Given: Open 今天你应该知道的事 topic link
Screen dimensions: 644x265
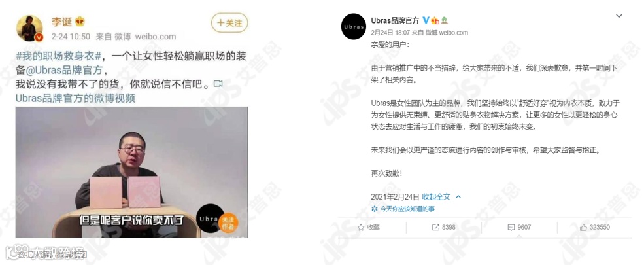Looking at the screenshot, I should 403,209.
